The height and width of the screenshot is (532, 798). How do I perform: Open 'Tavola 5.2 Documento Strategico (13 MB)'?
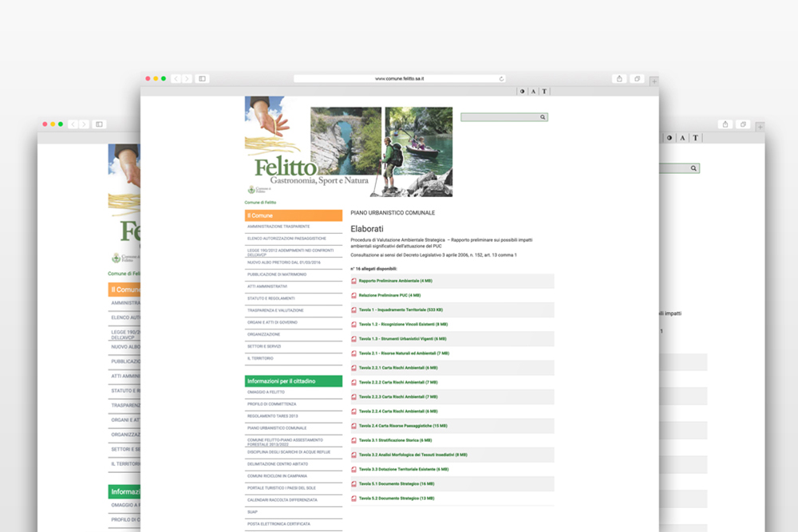point(397,499)
